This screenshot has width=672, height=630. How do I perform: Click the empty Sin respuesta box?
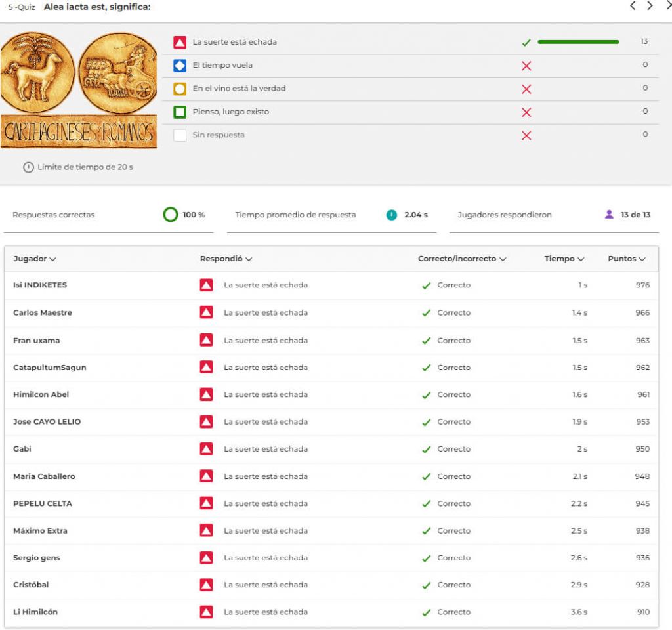(180, 135)
